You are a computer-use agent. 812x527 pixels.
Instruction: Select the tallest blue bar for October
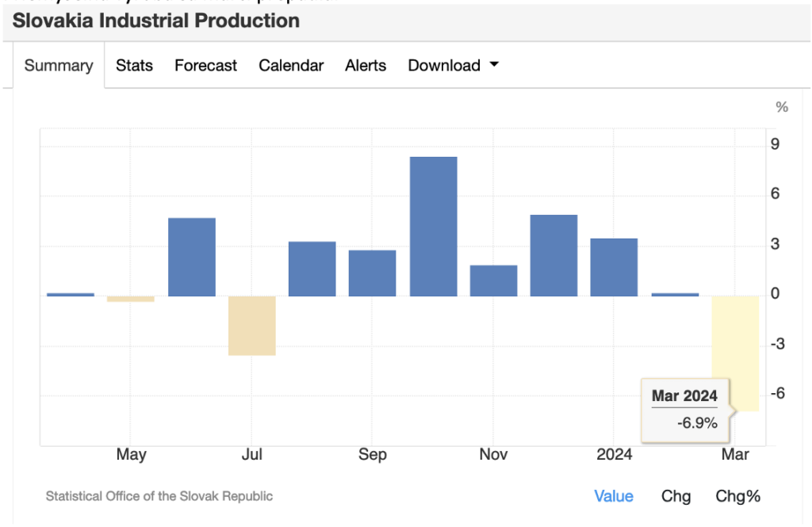coord(433,227)
